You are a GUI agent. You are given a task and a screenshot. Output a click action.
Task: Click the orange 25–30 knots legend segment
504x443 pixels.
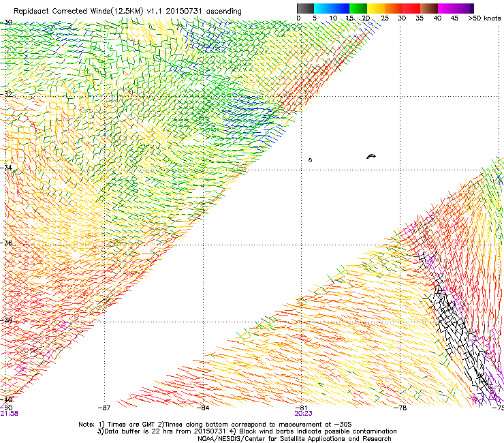[394, 8]
